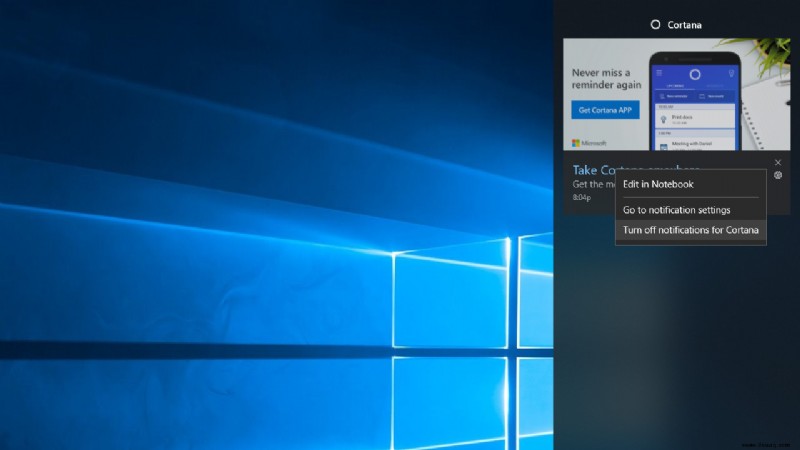The height and width of the screenshot is (450, 800).
Task: Dismiss the Cortana notification with the X
Action: (778, 162)
